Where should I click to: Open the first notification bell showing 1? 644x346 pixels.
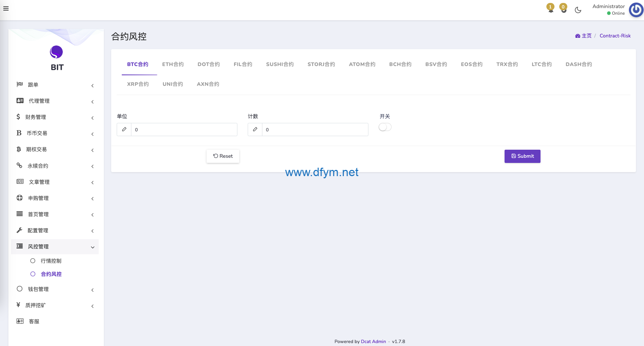pos(550,8)
